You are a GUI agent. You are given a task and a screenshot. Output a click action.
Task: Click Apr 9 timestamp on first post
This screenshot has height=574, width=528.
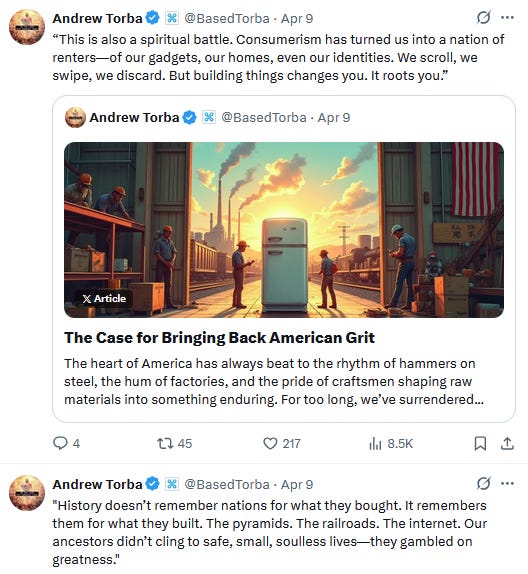[297, 18]
